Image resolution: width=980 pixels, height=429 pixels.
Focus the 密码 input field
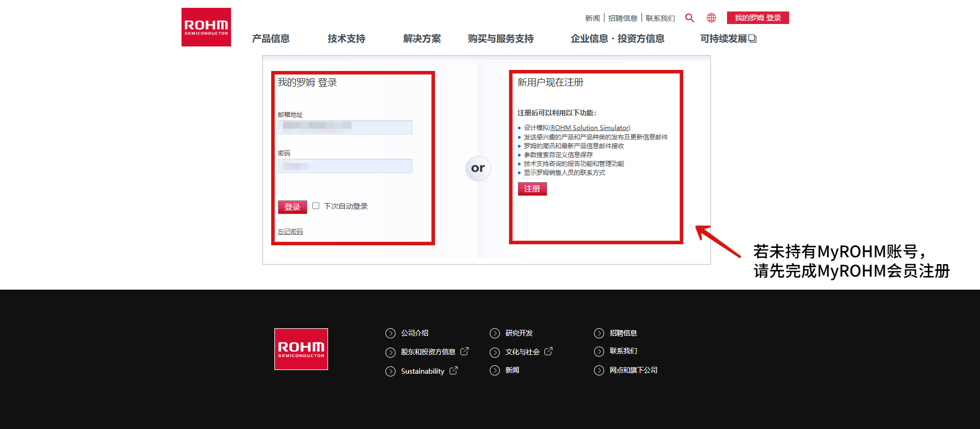[345, 166]
